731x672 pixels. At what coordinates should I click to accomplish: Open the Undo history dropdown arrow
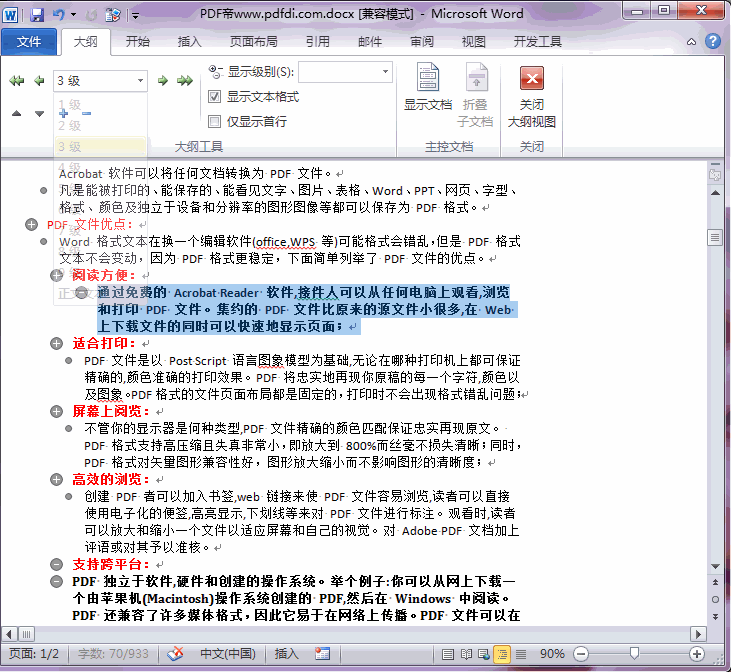coord(73,15)
